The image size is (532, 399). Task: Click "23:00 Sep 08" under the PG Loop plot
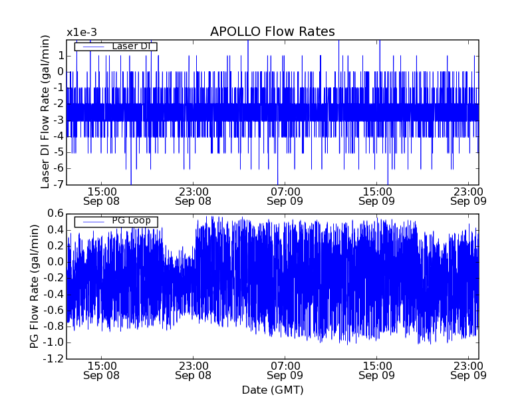[193, 370]
